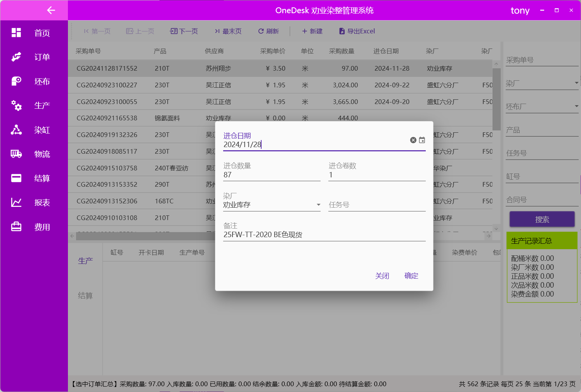Clear the 进仓日期 date field
The width and height of the screenshot is (581, 392).
pos(413,140)
